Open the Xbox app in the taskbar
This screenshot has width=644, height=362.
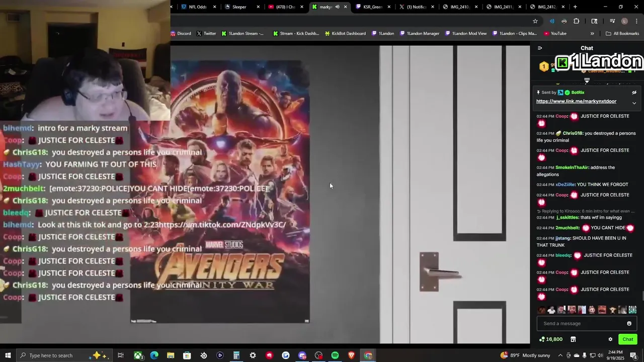point(138,355)
